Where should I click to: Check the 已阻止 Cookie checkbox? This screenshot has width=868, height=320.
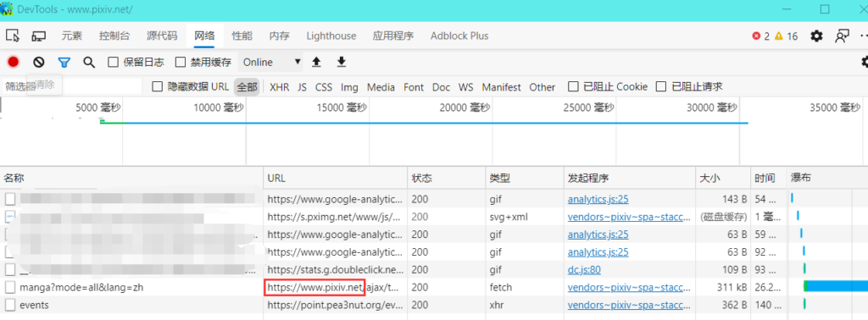click(x=574, y=86)
